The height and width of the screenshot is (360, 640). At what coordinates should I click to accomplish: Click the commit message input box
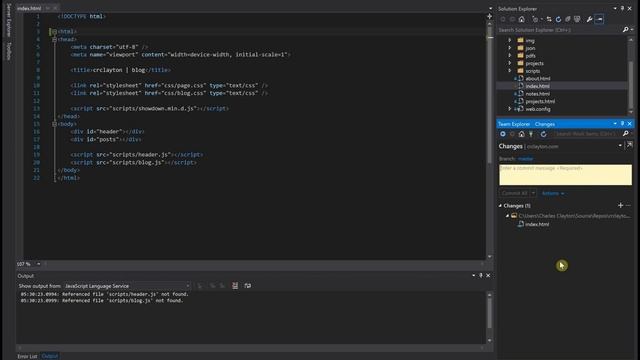tap(565, 175)
